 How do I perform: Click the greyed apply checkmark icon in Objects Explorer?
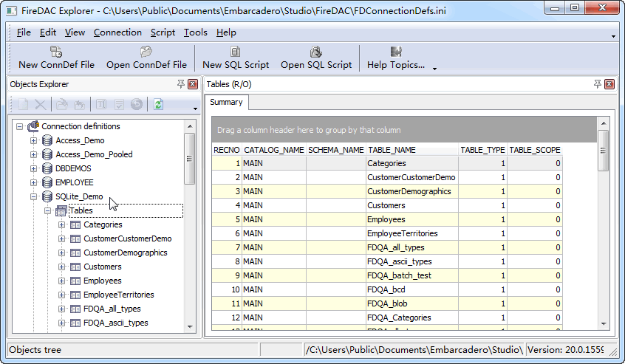point(119,104)
